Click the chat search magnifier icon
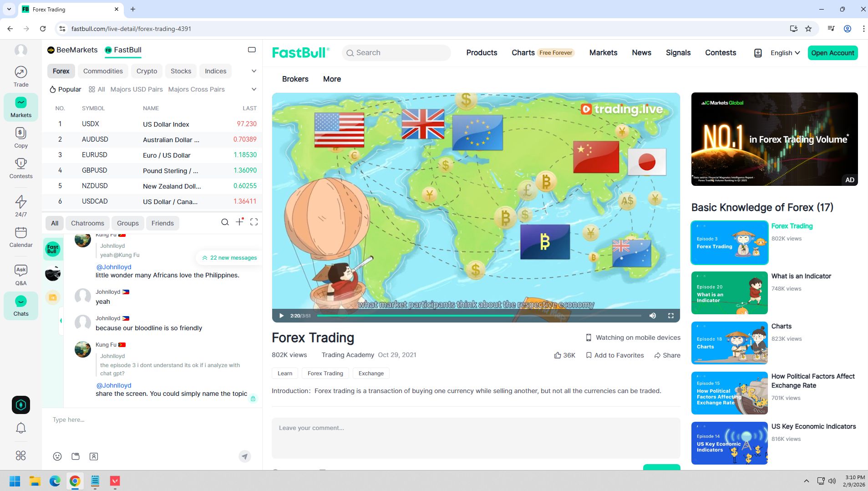 (x=225, y=222)
